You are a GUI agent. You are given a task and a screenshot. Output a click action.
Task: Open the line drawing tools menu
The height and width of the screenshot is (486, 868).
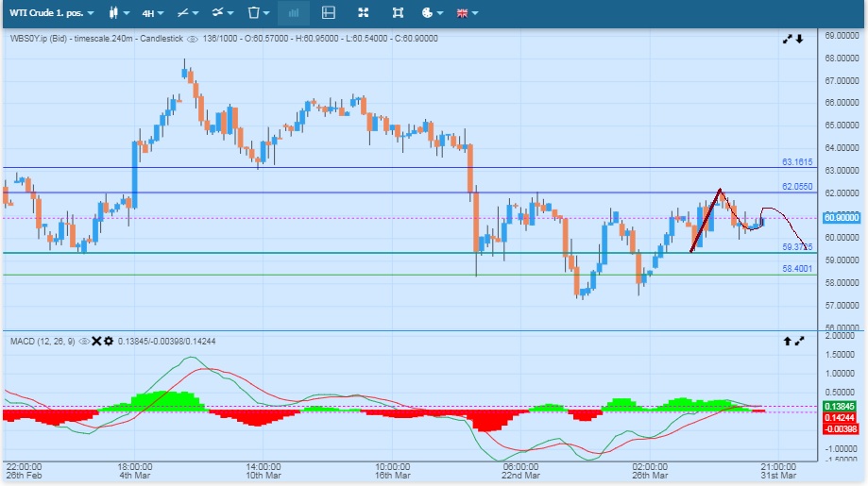[x=187, y=13]
